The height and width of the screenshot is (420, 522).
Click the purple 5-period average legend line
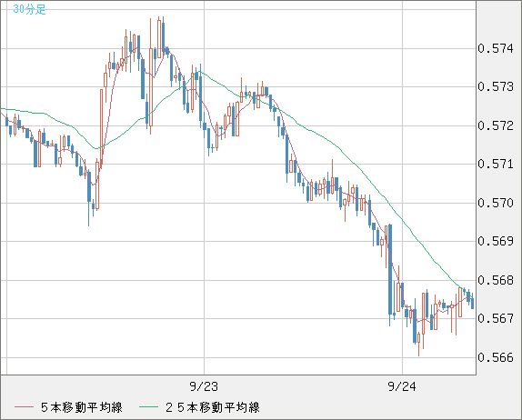(x=24, y=407)
